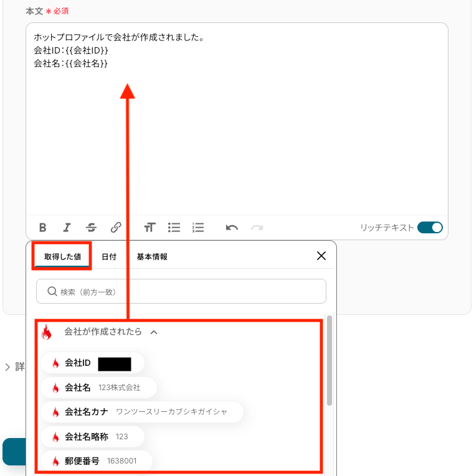
Task: Insert a hyperlink using the link icon
Action: click(116, 227)
